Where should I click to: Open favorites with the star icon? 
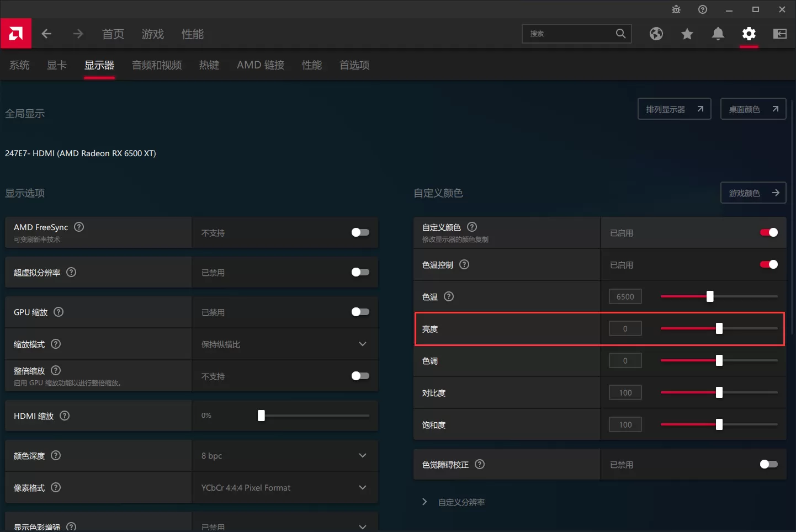687,34
